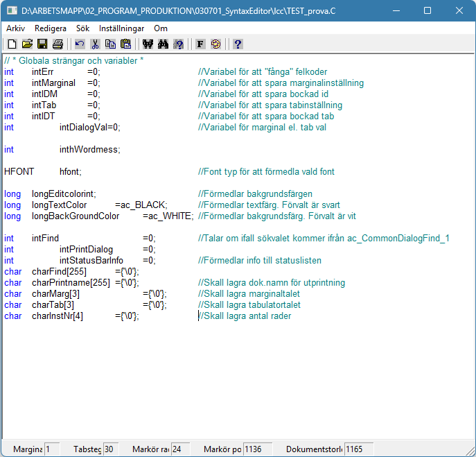Click the text intDialogVal=0;

click(x=90, y=128)
